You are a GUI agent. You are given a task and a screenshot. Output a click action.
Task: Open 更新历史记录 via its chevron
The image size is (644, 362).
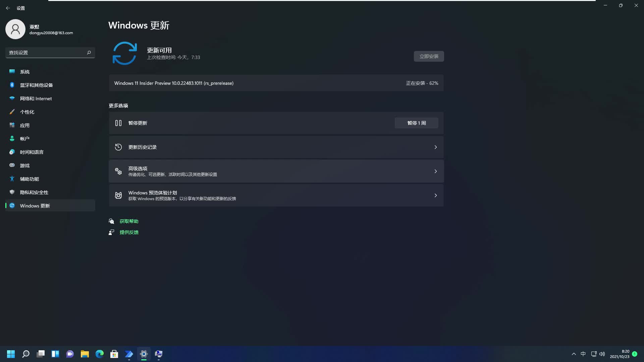436,147
